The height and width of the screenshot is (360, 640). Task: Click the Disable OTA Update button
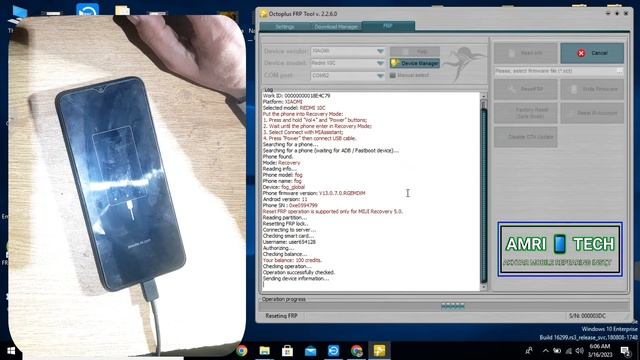tap(526, 137)
